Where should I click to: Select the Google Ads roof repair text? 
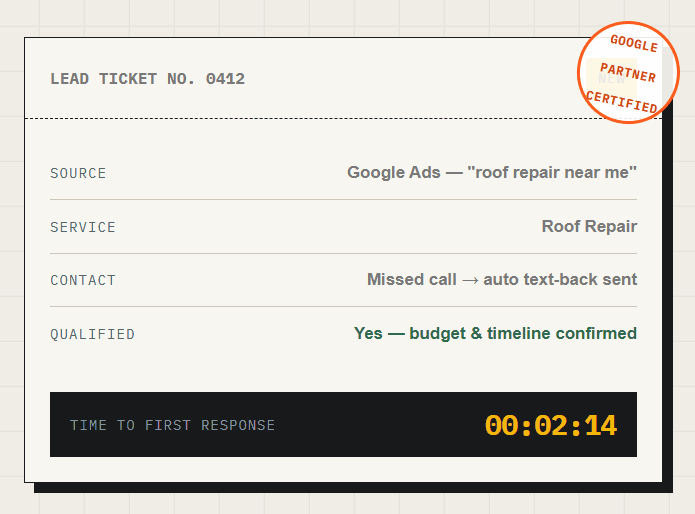point(492,172)
